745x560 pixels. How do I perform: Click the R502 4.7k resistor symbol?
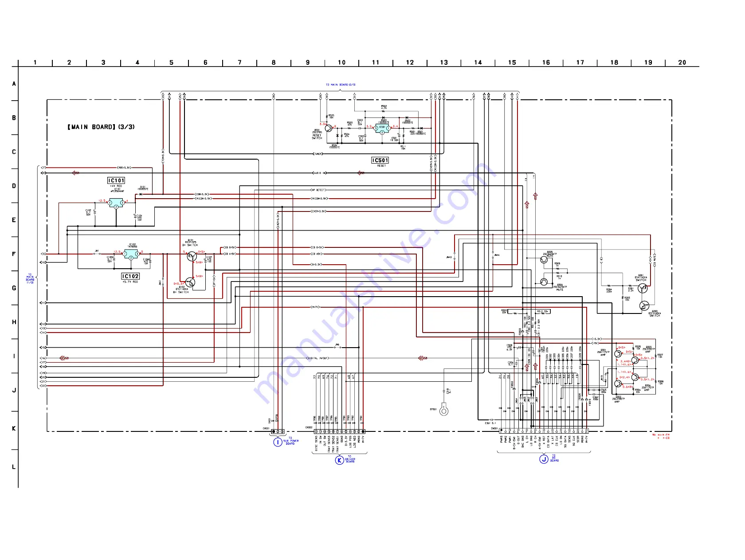pyautogui.click(x=384, y=111)
